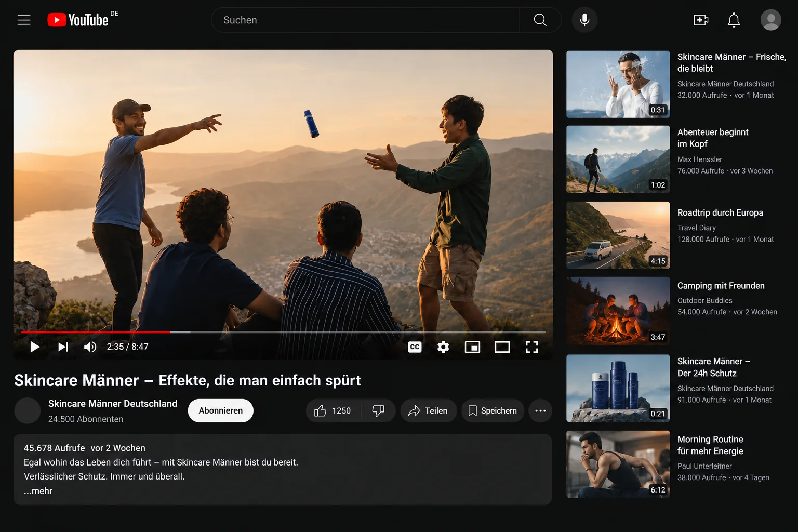Open the 'Morning Routine für mehr Energie' thumbnail
Image resolution: width=798 pixels, height=532 pixels.
click(618, 464)
